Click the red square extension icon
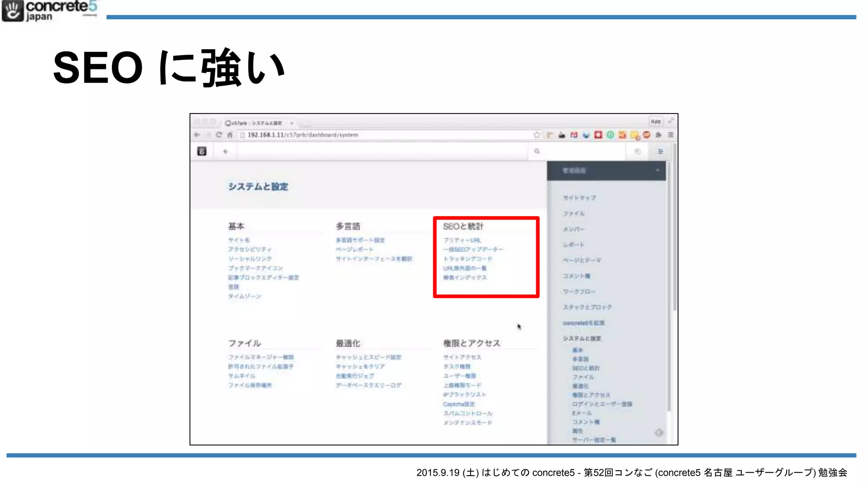This screenshot has width=868, height=488. 598,135
